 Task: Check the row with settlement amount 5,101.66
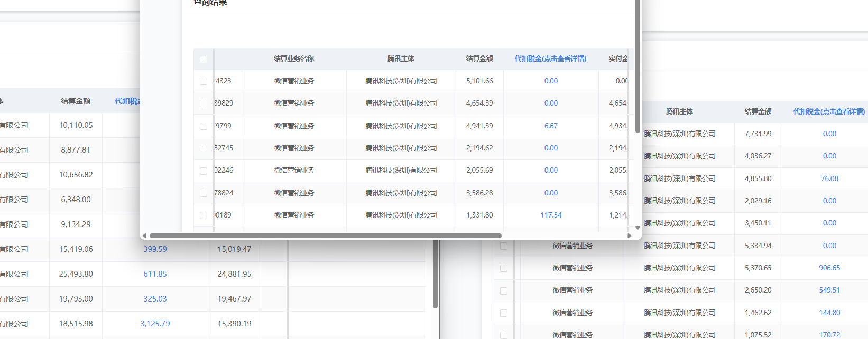[x=204, y=81]
